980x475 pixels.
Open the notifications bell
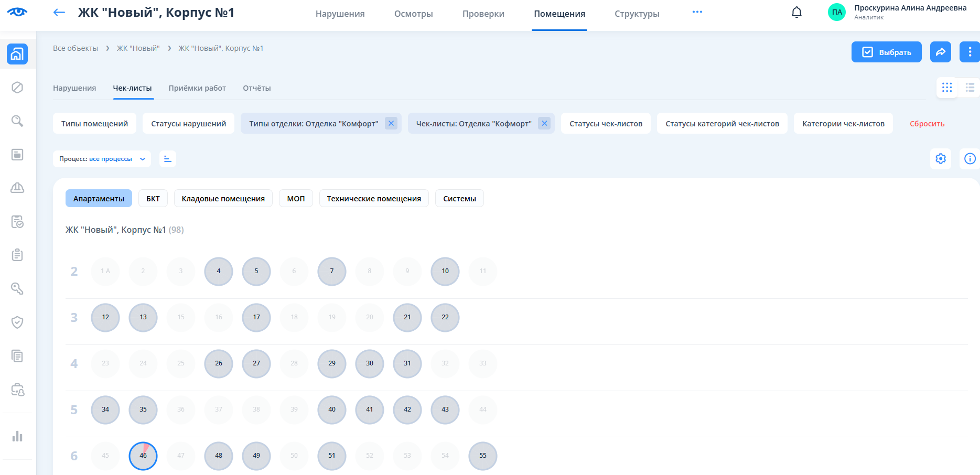(796, 13)
